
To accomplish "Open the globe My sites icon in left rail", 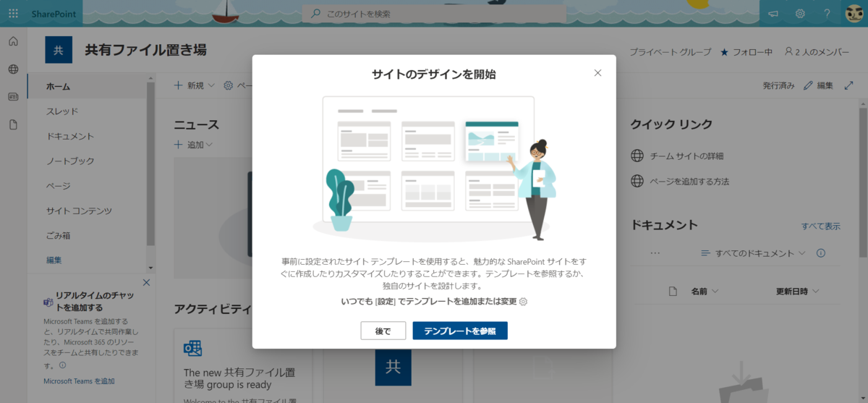I will point(13,69).
